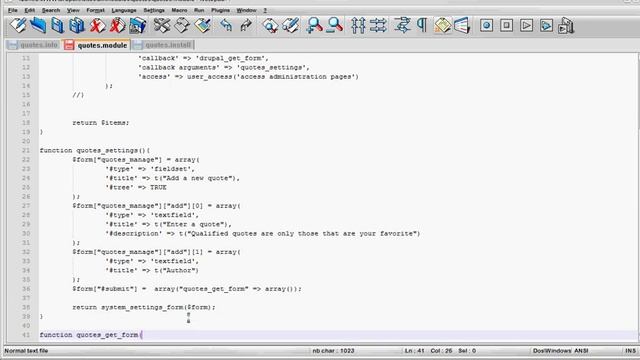This screenshot has height=360, width=640.
Task: Click the '#description' Qualified quotes line
Action: tap(262, 234)
